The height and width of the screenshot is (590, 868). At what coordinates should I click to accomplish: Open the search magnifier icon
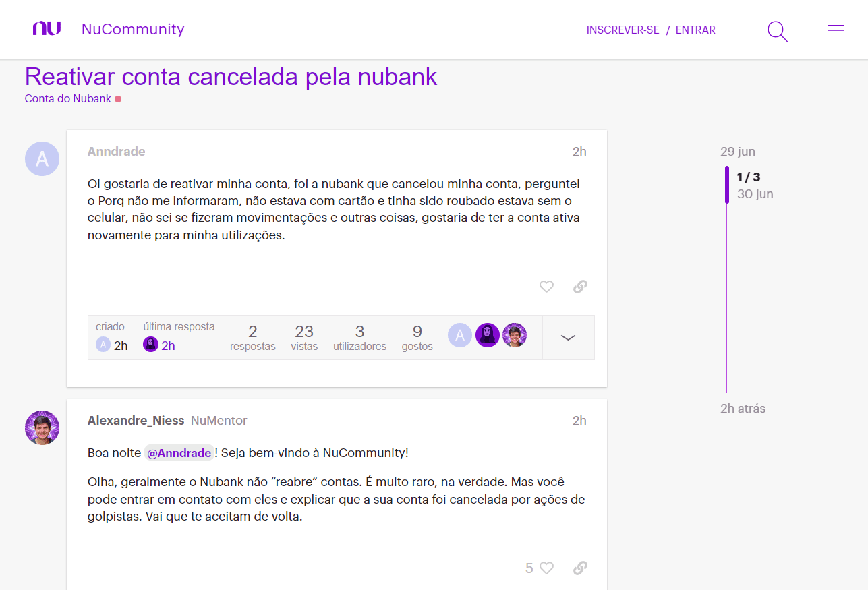(x=778, y=31)
